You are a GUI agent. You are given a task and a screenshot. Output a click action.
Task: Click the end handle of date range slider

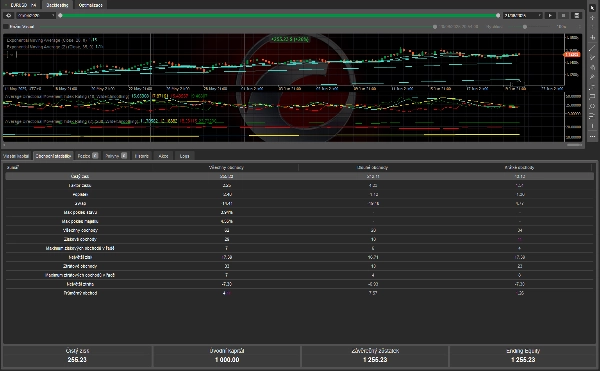(498, 15)
